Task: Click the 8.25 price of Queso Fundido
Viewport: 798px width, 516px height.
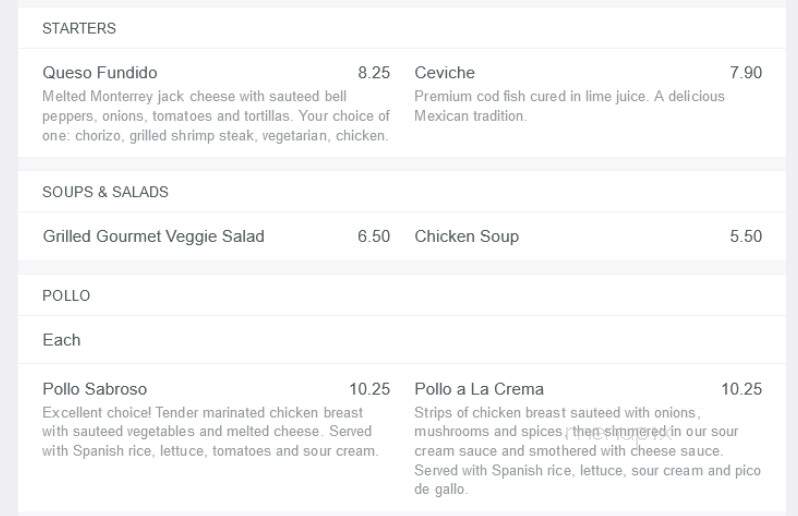Action: tap(374, 73)
